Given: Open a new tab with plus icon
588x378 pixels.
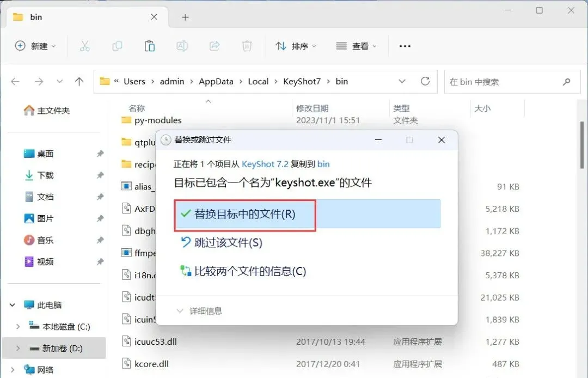Looking at the screenshot, I should coord(185,17).
